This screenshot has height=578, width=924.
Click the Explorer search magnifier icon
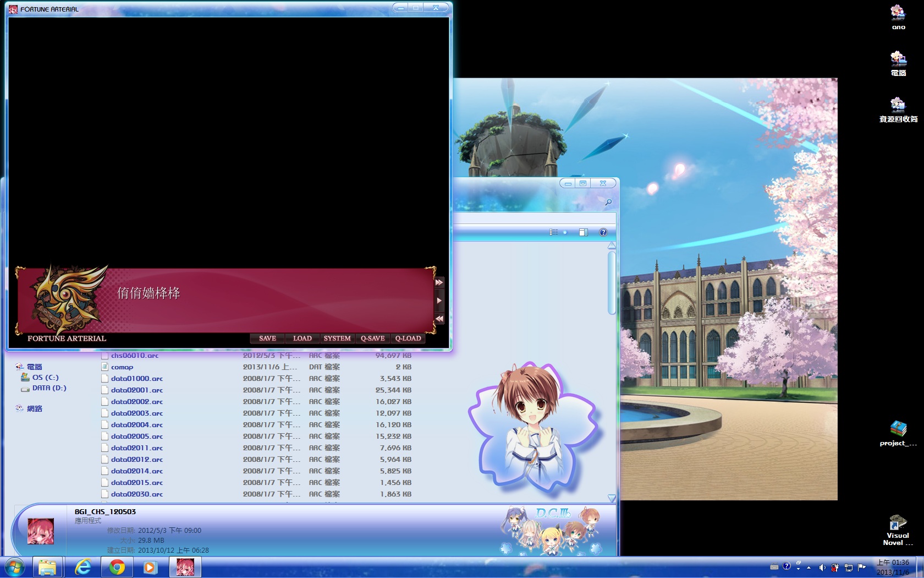click(x=608, y=203)
